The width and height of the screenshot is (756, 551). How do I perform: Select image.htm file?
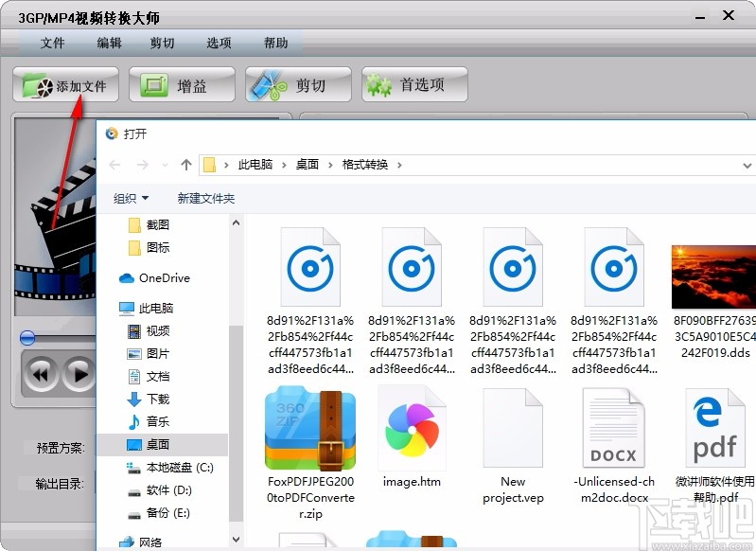(412, 436)
